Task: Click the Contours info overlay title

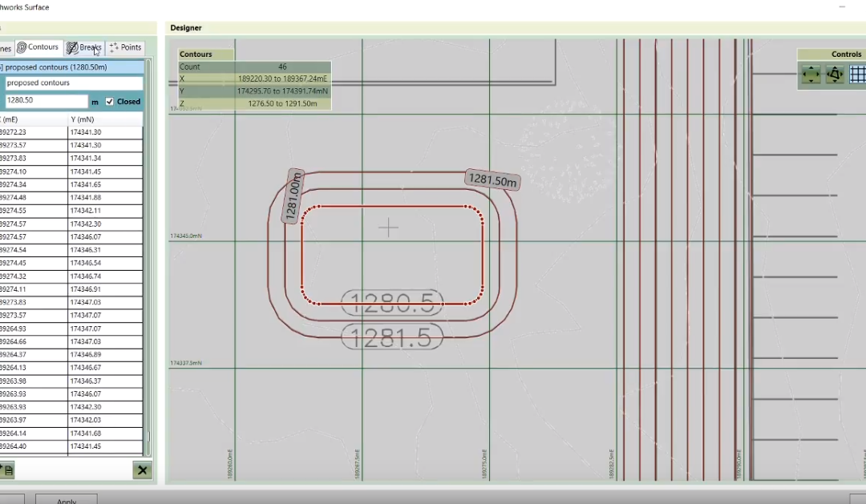Action: pyautogui.click(x=196, y=54)
